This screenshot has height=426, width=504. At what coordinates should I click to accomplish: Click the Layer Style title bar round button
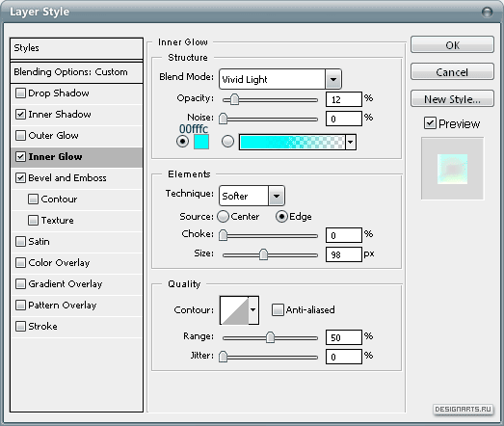pyautogui.click(x=488, y=12)
